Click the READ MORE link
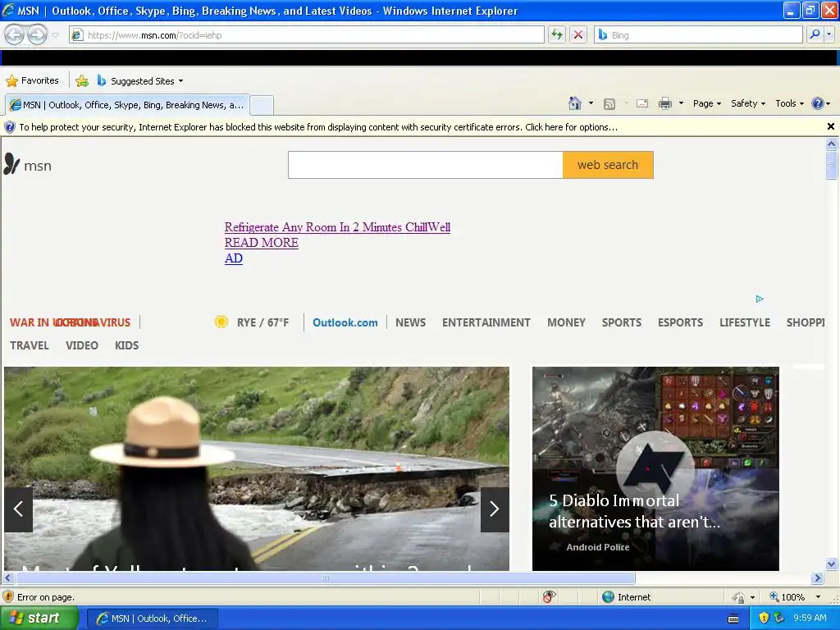Viewport: 840px width, 630px height. tap(262, 243)
